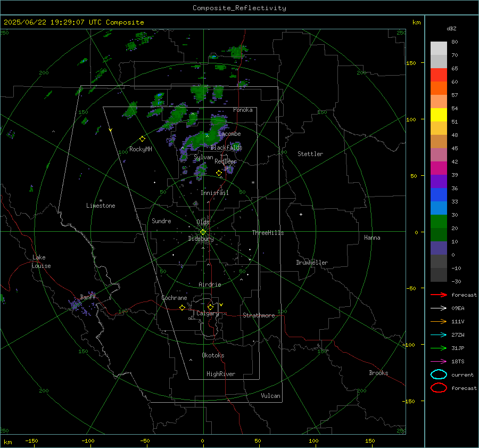Click the Didsbury city label
479x448 pixels.
click(x=201, y=239)
